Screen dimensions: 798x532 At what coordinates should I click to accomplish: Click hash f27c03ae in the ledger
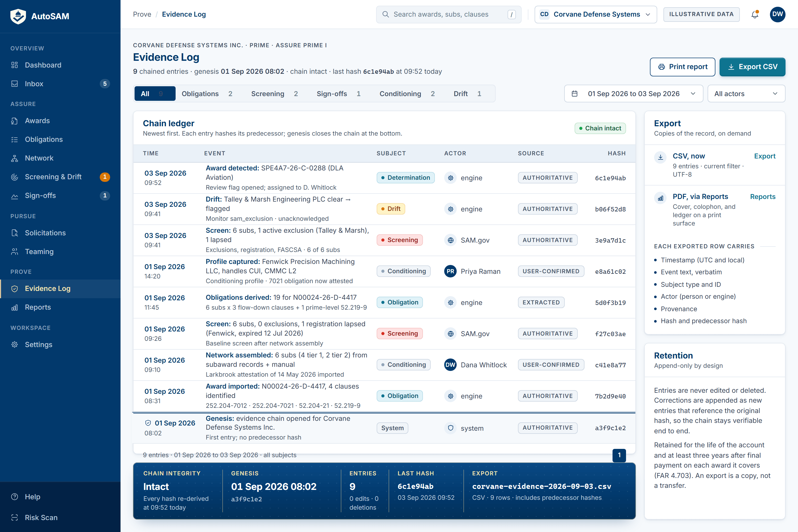610,334
